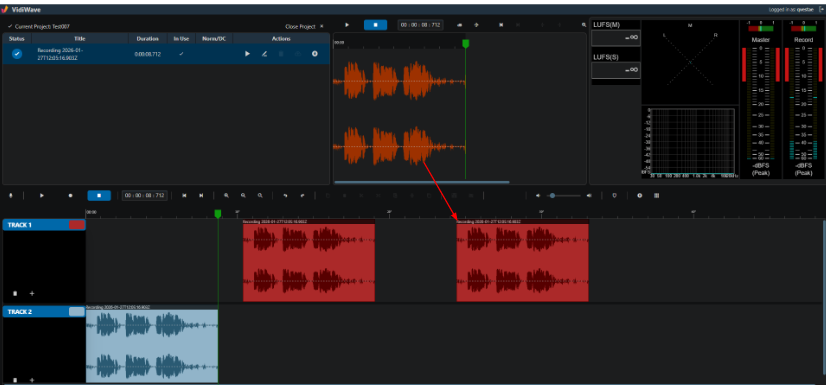Screen dimensions: 826x385
Task: Select the second red clip on Track 1
Action: coord(522,260)
